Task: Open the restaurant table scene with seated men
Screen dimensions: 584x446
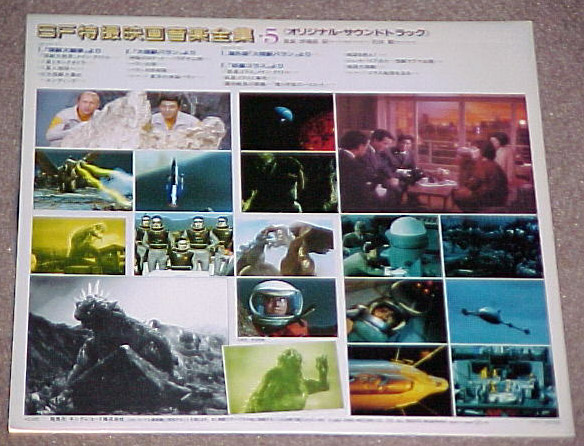Action: point(436,154)
